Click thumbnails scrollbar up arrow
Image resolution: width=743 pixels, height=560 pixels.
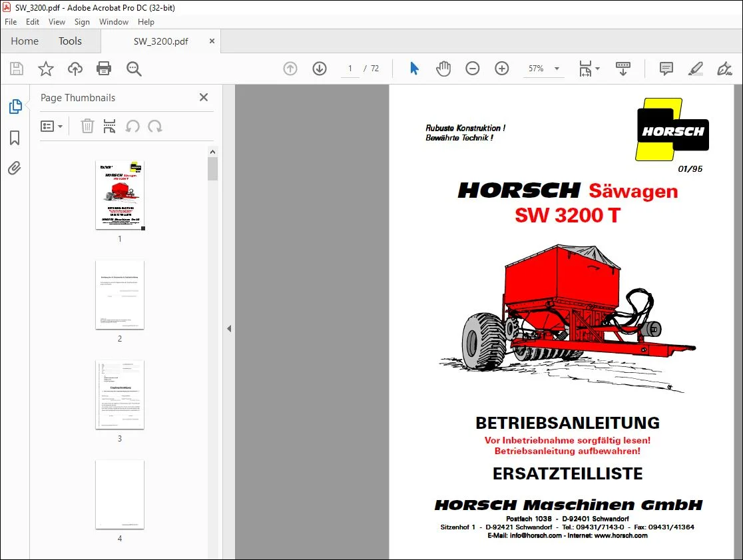213,152
